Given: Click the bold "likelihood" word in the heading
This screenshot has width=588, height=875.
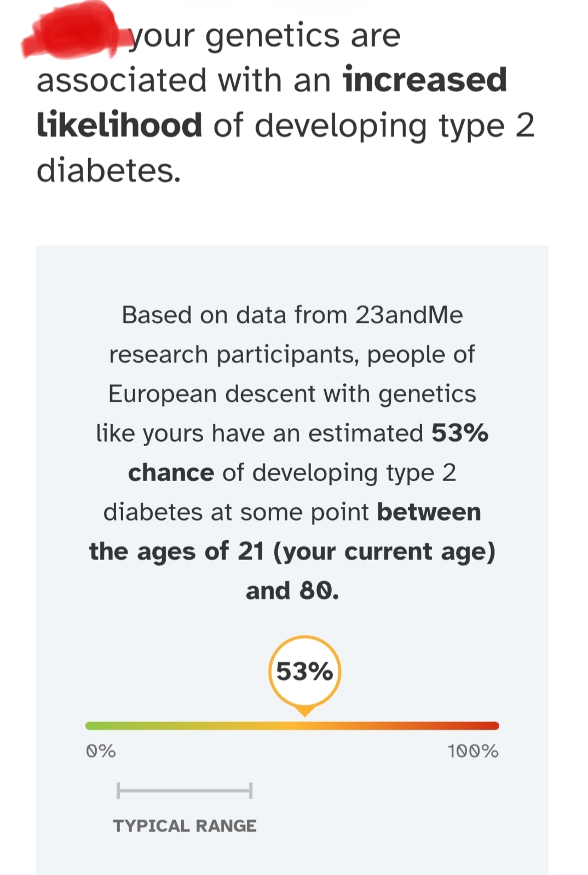Looking at the screenshot, I should point(119,125).
